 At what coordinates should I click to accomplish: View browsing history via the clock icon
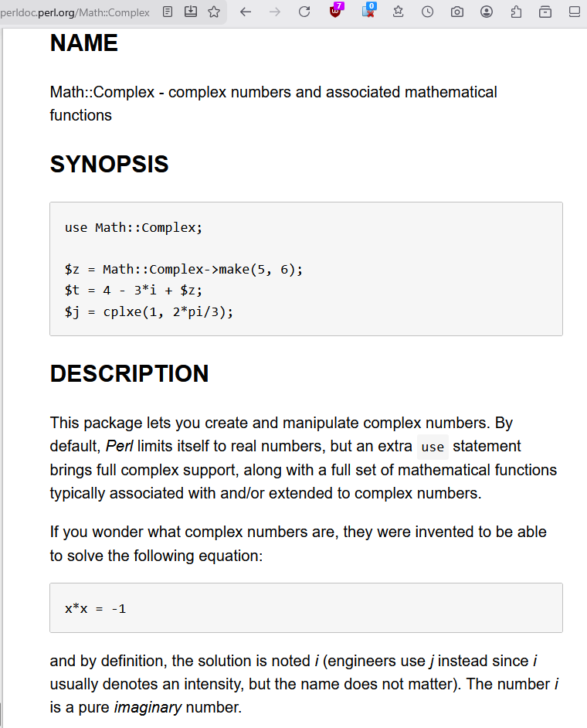pos(427,12)
